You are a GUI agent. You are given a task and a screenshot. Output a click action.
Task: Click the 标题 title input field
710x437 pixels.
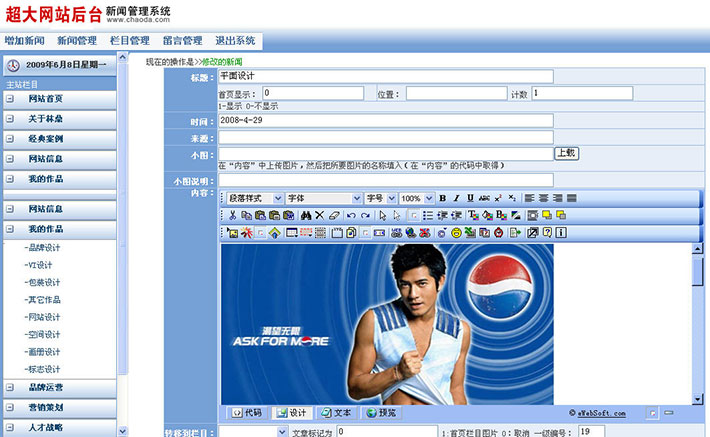[x=385, y=76]
